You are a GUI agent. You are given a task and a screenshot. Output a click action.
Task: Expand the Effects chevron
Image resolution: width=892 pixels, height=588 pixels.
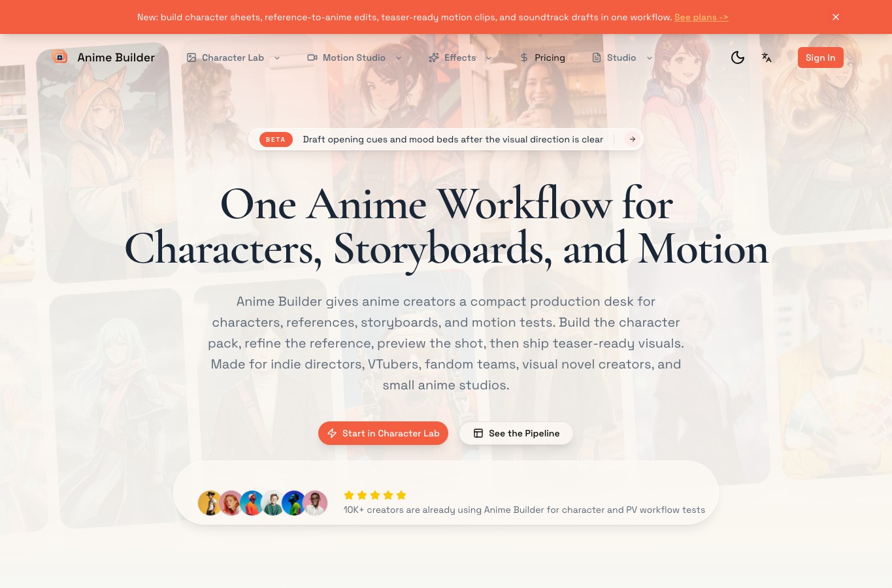pos(489,57)
